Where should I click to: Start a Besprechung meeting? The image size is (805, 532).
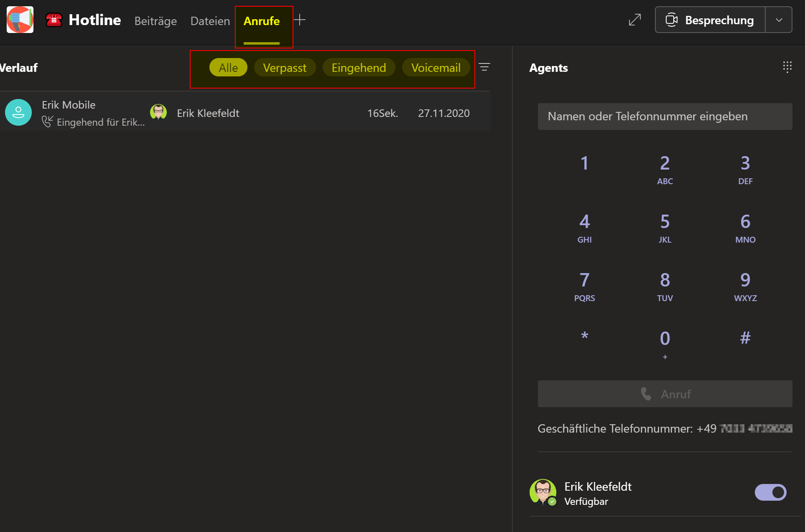(x=711, y=20)
